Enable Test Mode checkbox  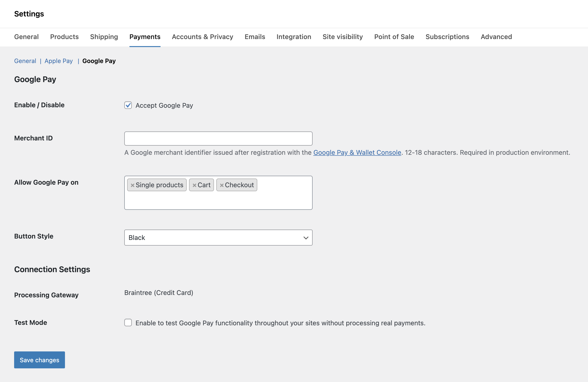click(x=128, y=322)
